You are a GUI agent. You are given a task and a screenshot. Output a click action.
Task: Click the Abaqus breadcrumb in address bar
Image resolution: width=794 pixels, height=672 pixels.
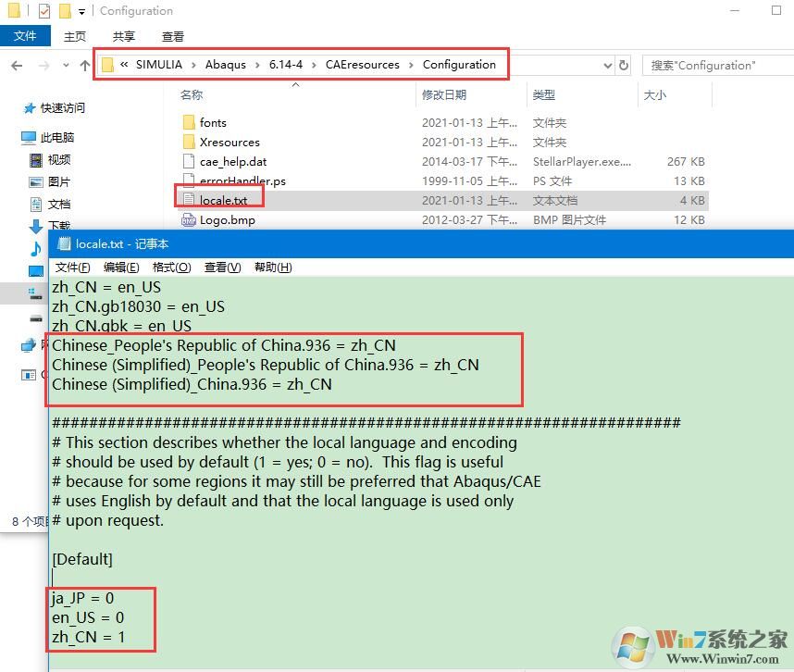(x=225, y=65)
